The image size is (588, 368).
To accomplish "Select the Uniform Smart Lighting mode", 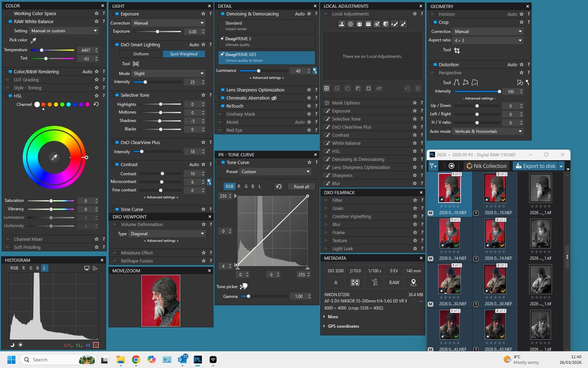I will click(x=141, y=54).
